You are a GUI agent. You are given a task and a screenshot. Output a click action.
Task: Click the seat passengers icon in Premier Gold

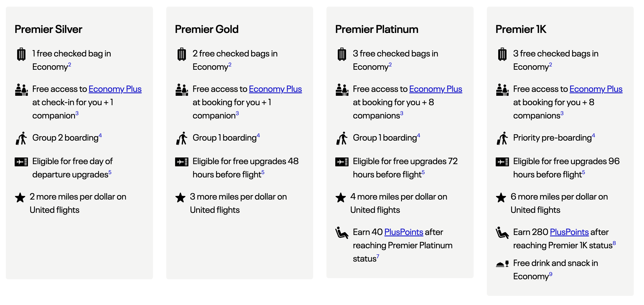182,90
